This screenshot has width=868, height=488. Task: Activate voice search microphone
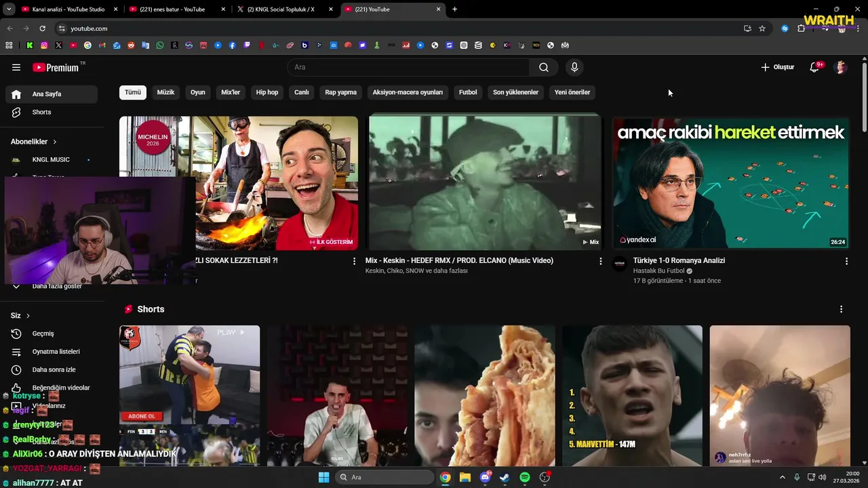(574, 67)
